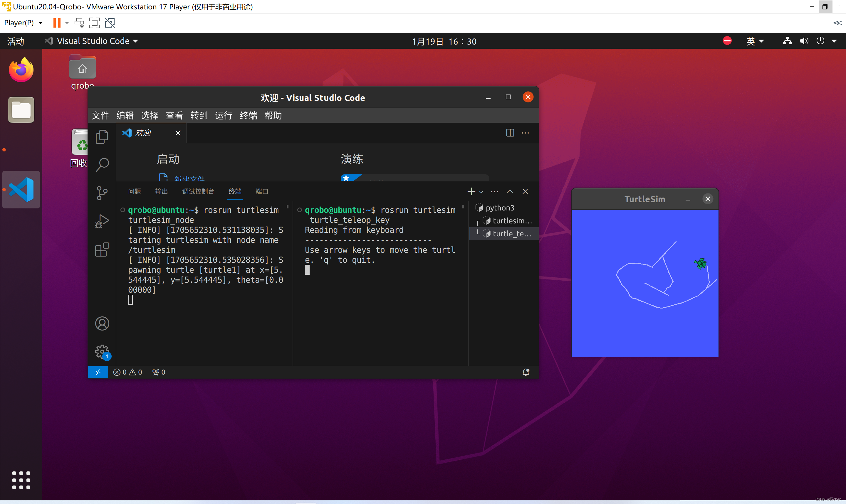Open the Run and Debug view
Viewport: 846px width, 504px height.
click(x=102, y=221)
